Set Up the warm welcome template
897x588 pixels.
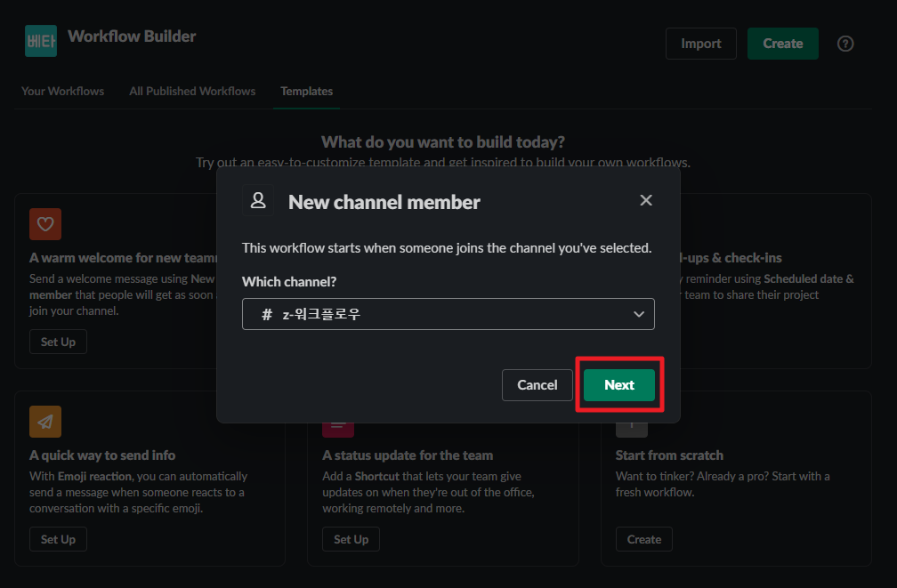click(58, 342)
